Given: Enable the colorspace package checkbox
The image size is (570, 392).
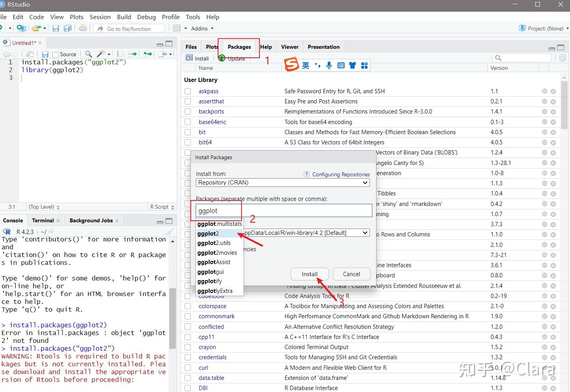Looking at the screenshot, I should point(188,306).
